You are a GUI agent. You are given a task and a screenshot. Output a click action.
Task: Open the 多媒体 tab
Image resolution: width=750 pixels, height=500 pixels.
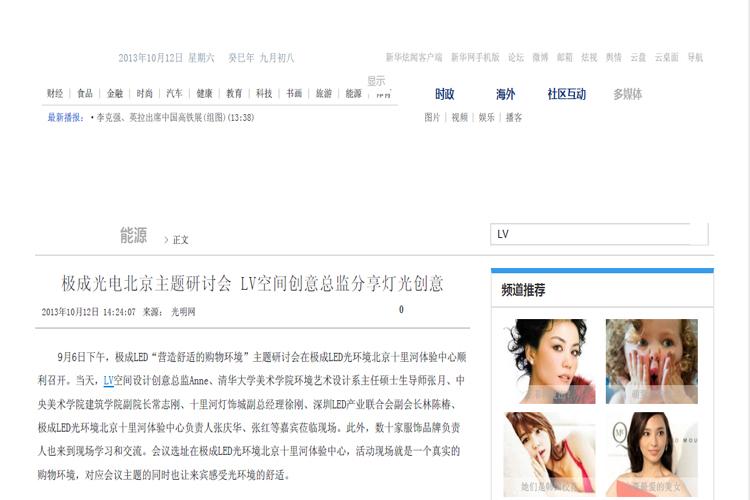(627, 94)
